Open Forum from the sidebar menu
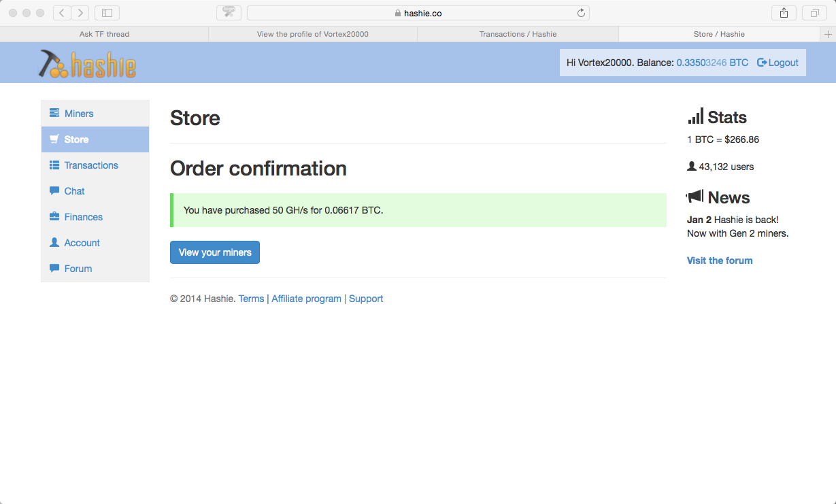 (95, 269)
